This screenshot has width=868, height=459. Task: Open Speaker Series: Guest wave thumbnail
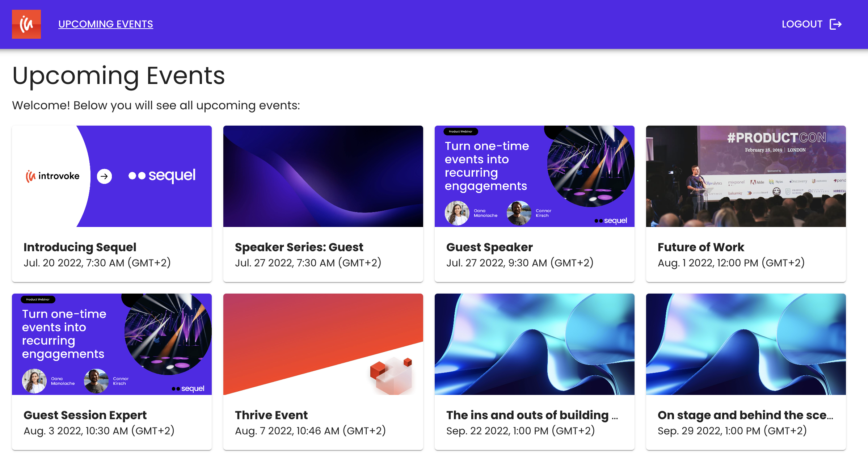tap(323, 176)
